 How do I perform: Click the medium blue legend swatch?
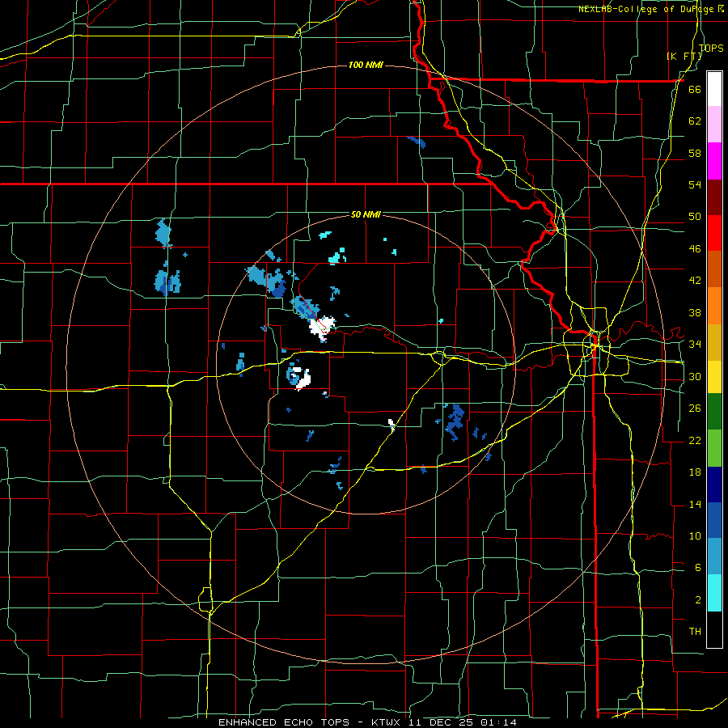714,521
